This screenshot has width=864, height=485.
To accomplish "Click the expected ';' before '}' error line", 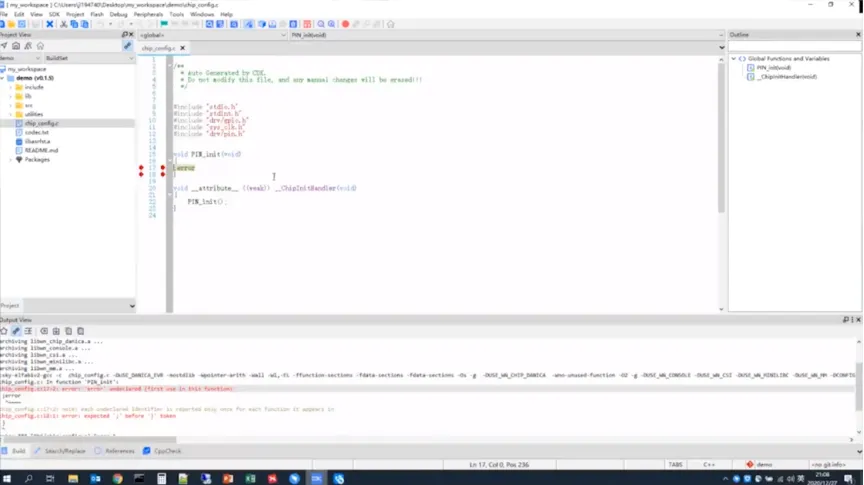I will [x=88, y=416].
